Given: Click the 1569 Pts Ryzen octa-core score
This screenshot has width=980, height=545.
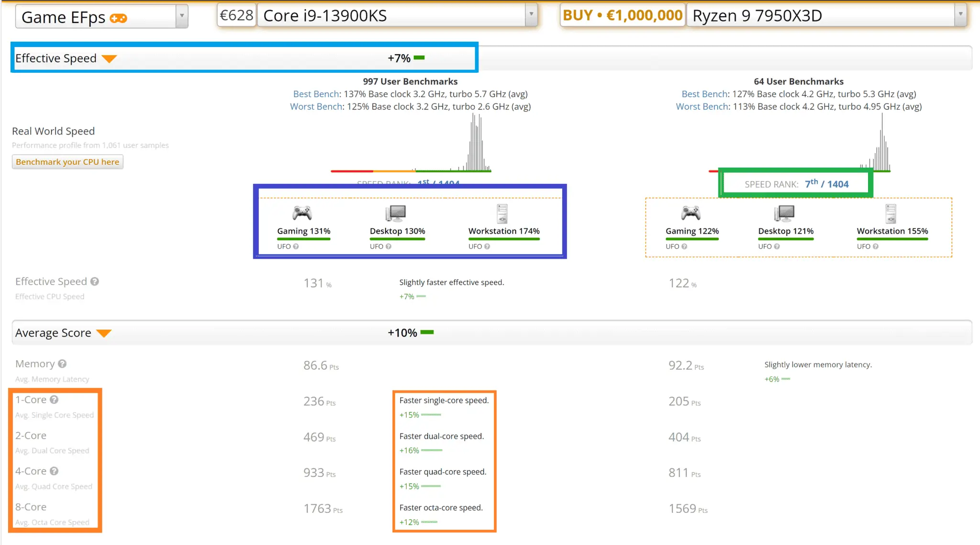Looking at the screenshot, I should [x=688, y=509].
